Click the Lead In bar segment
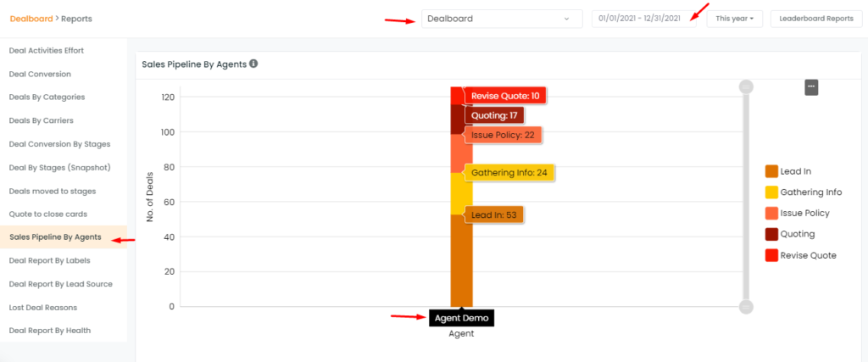Screen dimensions: 868x362 (x=462, y=261)
